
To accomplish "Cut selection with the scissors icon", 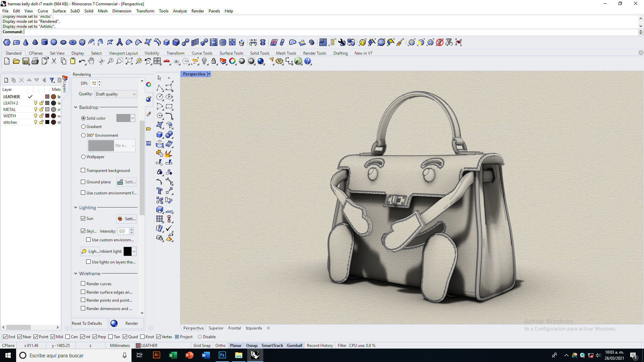I will pos(54,61).
